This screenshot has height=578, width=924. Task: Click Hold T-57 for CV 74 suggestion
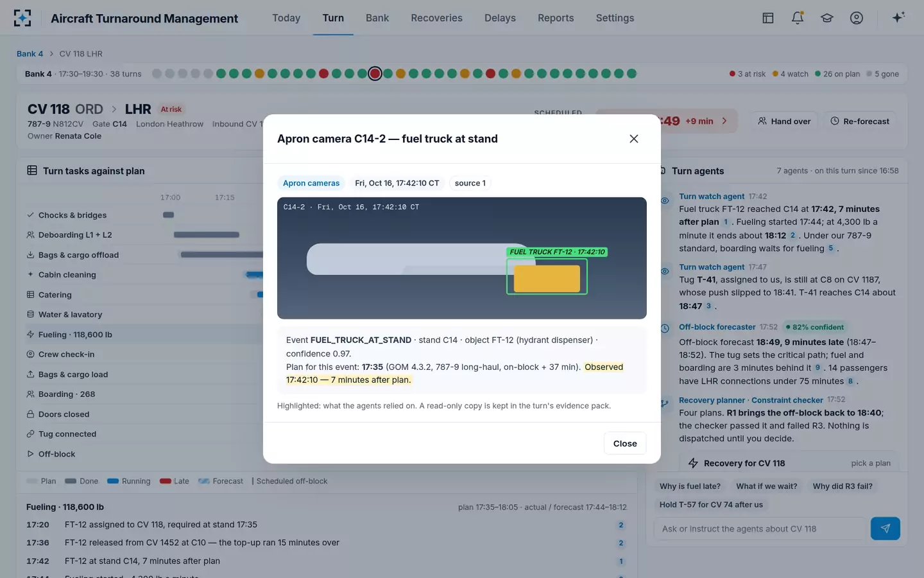click(711, 505)
